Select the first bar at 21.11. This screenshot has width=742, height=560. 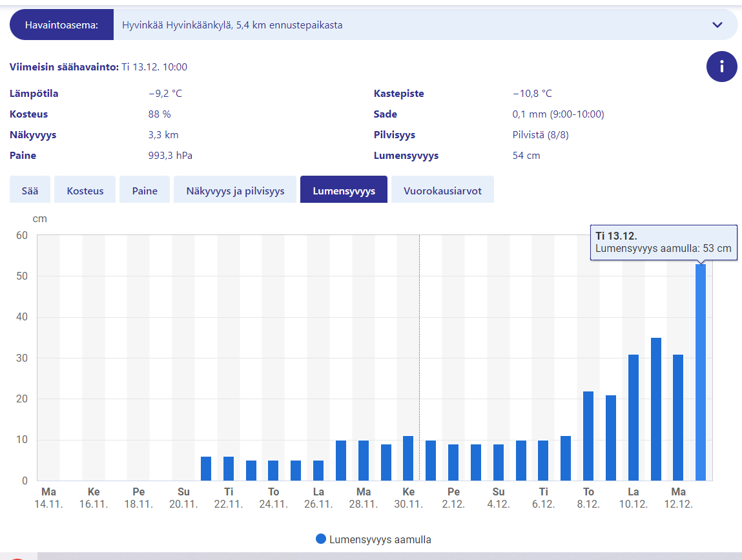tap(206, 469)
